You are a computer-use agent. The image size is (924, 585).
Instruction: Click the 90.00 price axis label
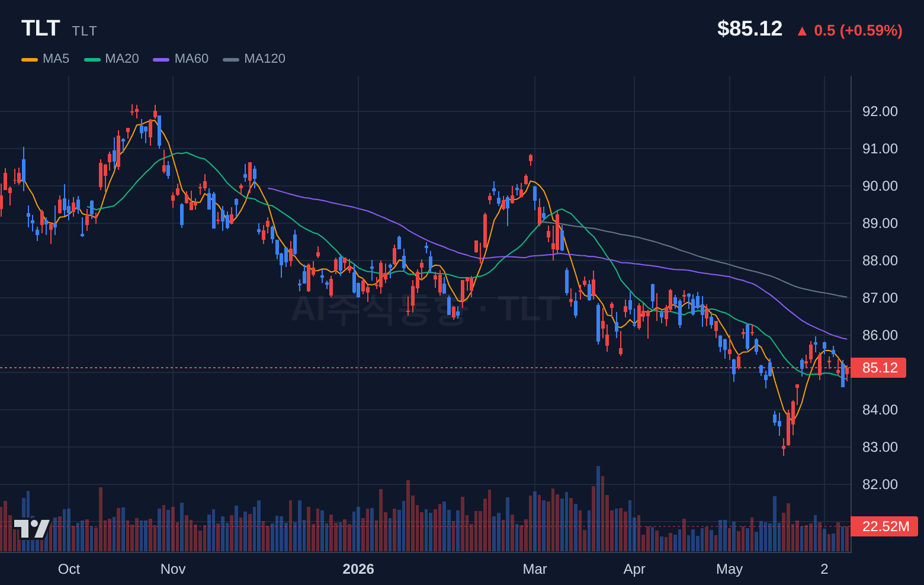coord(880,186)
